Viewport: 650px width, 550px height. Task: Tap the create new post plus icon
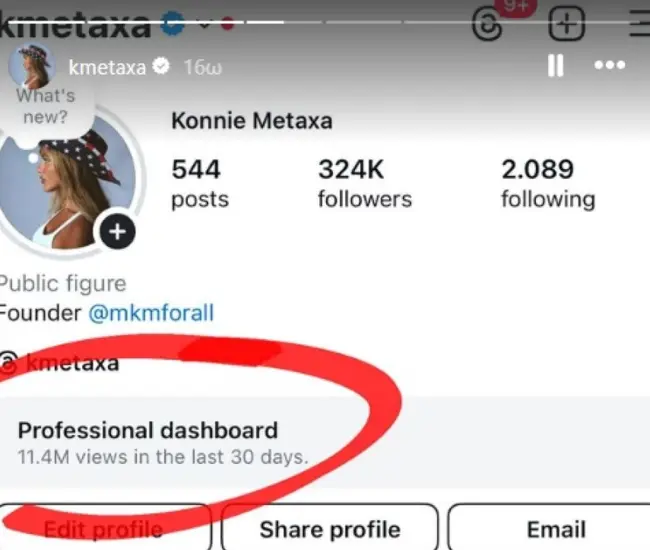pyautogui.click(x=567, y=24)
